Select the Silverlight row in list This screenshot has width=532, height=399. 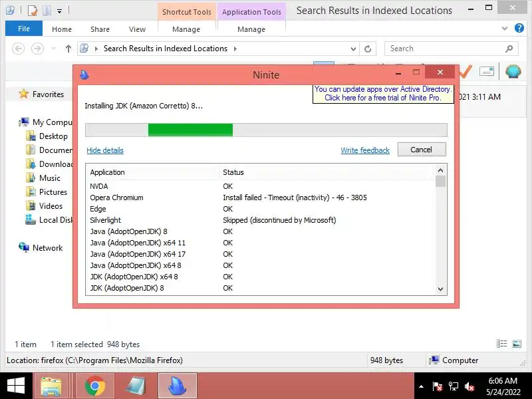click(x=260, y=220)
